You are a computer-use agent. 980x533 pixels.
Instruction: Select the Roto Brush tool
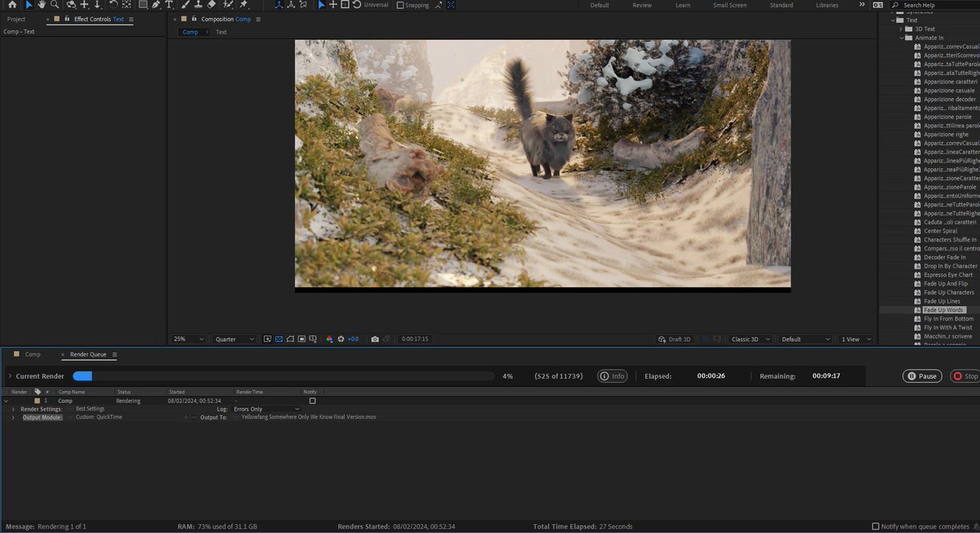pyautogui.click(x=228, y=5)
